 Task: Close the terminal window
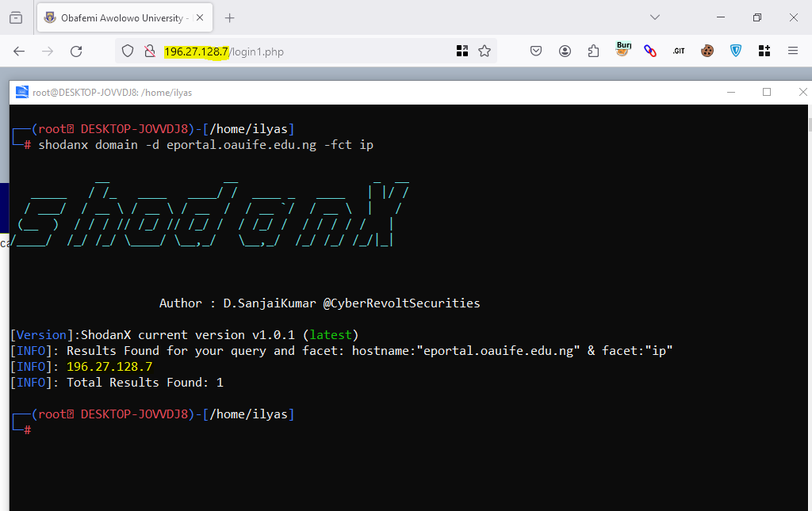tap(802, 92)
